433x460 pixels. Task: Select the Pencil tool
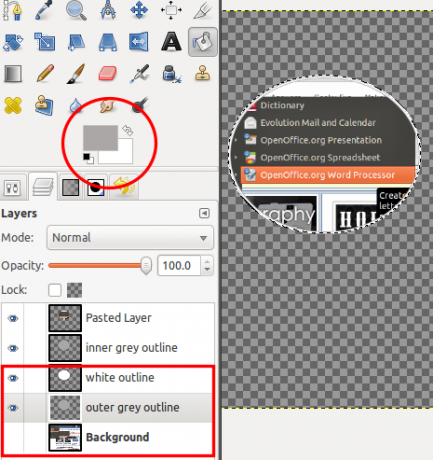point(45,74)
